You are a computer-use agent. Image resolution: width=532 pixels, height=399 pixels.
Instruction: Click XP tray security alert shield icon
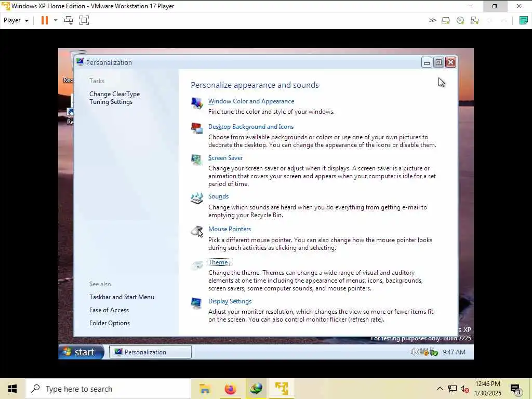[424, 352]
